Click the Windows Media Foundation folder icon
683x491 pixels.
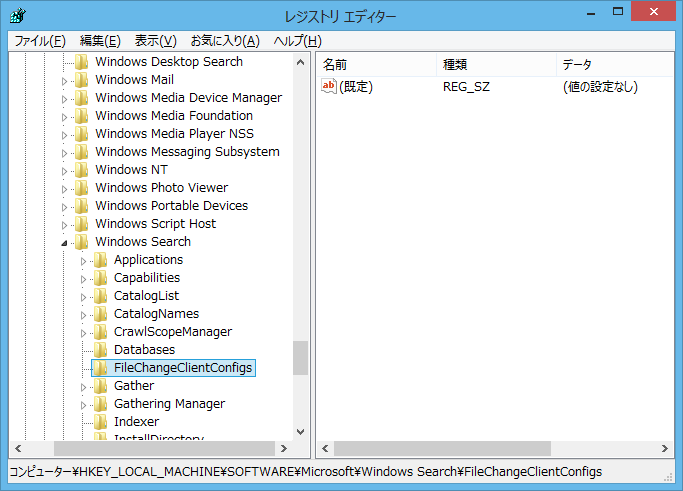point(81,115)
